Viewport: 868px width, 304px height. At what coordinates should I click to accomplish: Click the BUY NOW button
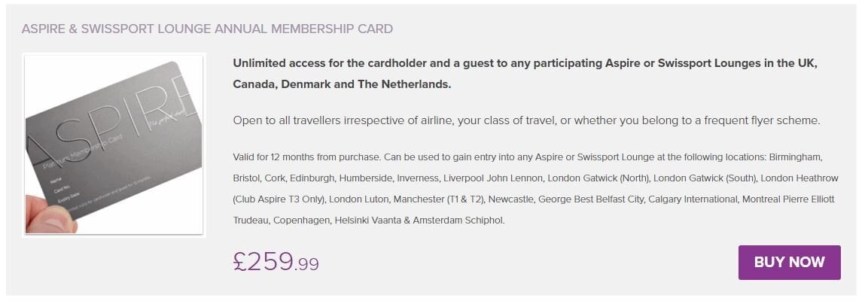789,263
